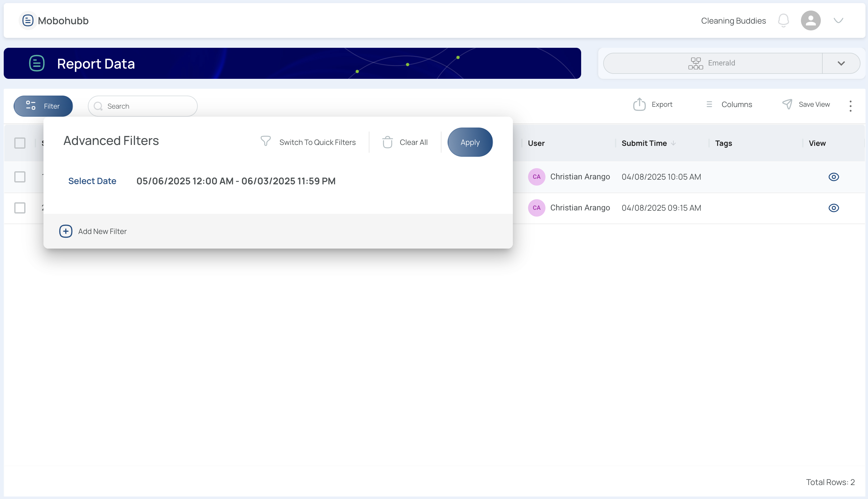The height and width of the screenshot is (499, 868).
Task: Click the user profile avatar
Action: (810, 20)
